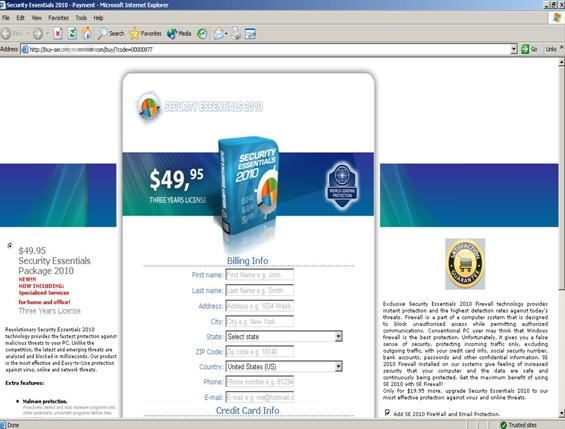Click the Windows flag logo throbber
565x429 pixels.
pyautogui.click(x=557, y=17)
